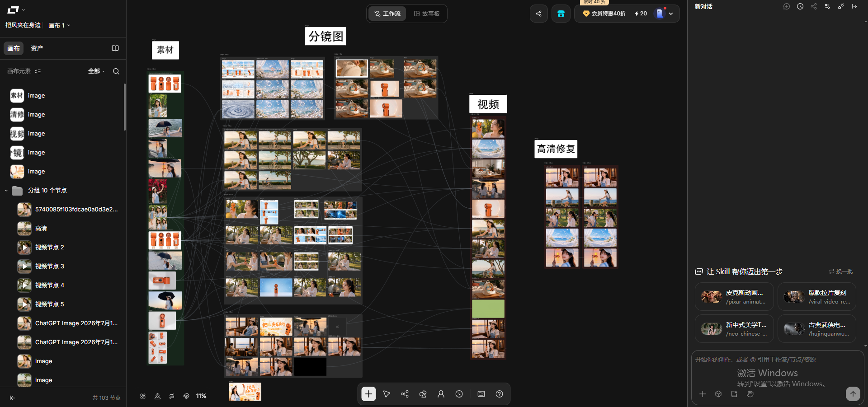Screen dimensions: 868x407
Task: Select the 高清 layer item
Action: [x=63, y=229]
